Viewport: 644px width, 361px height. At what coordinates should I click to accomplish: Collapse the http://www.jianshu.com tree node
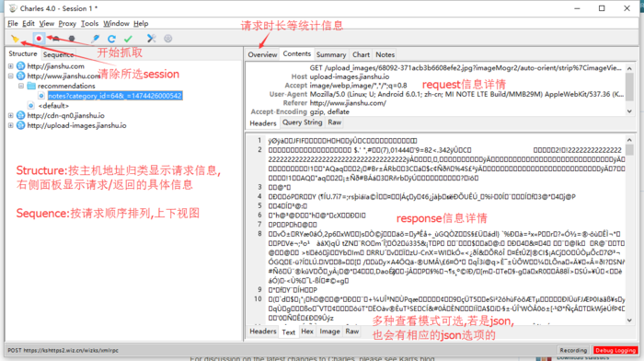pyautogui.click(x=11, y=76)
